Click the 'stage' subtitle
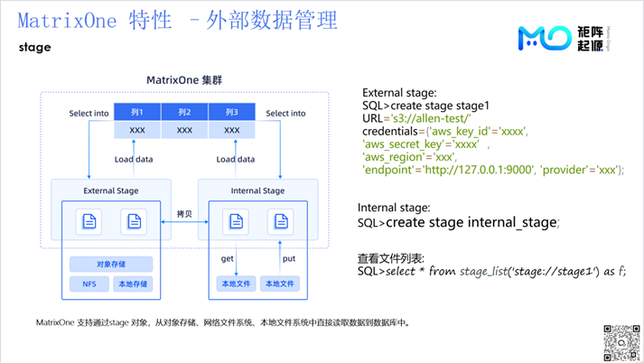The height and width of the screenshot is (363, 644). coord(35,47)
